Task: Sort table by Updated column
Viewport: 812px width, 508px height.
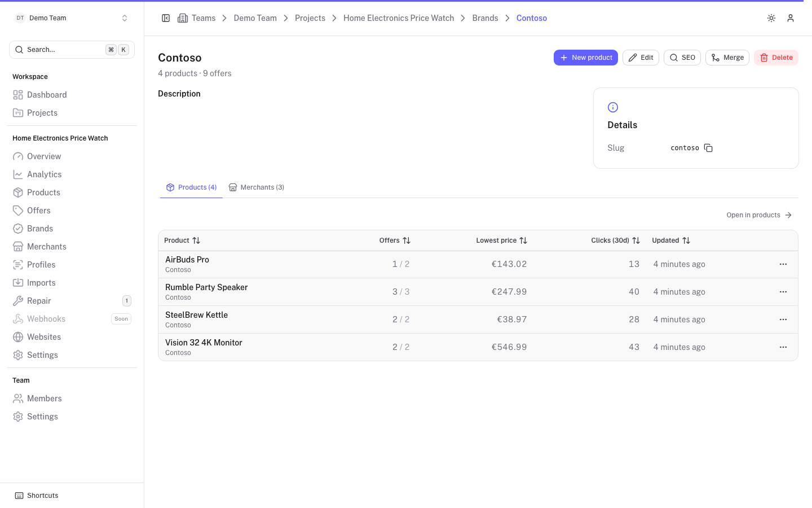Action: [671, 240]
